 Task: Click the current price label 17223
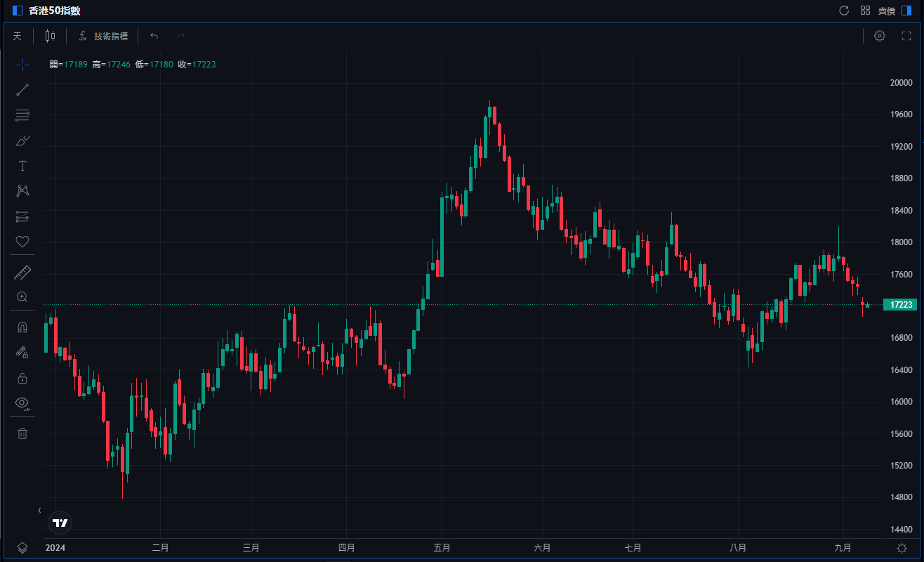(900, 305)
